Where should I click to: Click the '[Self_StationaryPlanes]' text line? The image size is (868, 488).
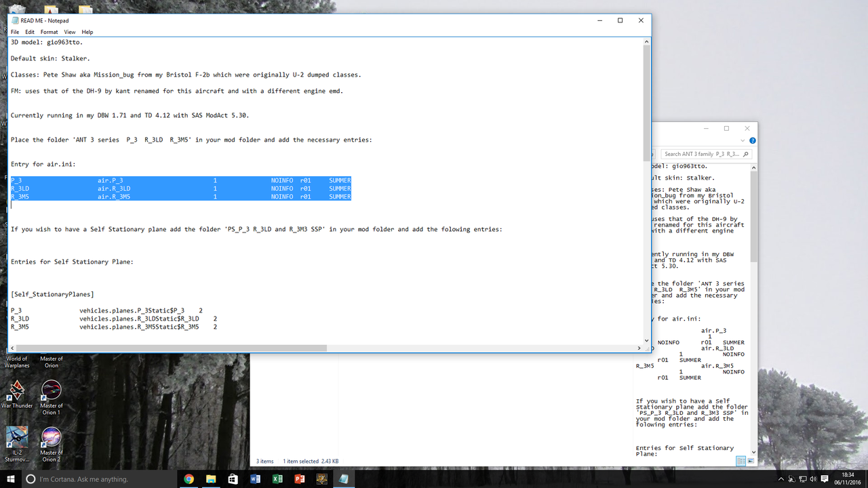52,294
